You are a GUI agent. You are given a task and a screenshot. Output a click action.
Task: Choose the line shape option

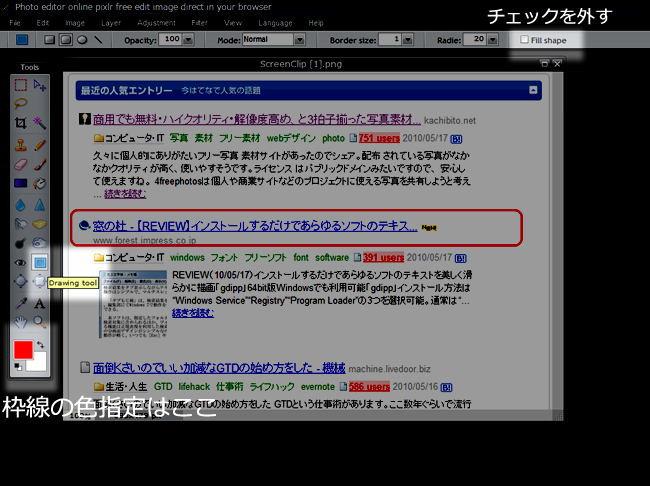pos(98,40)
